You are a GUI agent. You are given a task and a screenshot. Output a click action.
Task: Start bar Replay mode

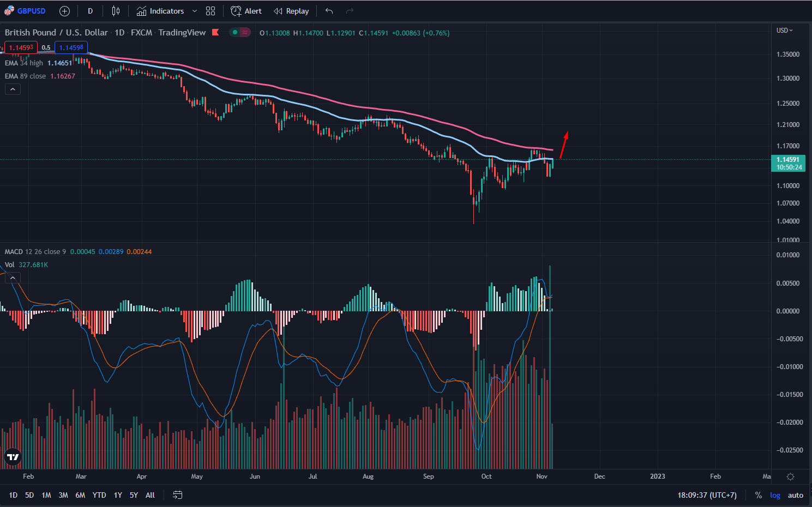(x=291, y=11)
